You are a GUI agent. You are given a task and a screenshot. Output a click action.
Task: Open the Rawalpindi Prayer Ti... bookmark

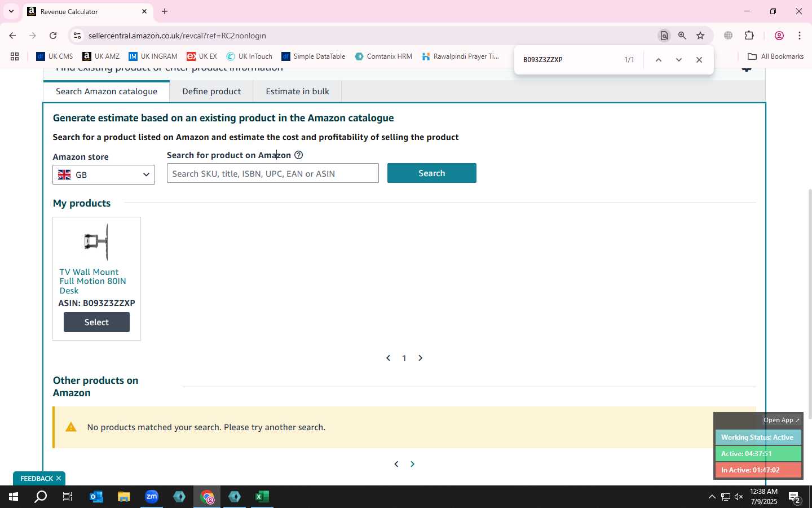click(460, 56)
